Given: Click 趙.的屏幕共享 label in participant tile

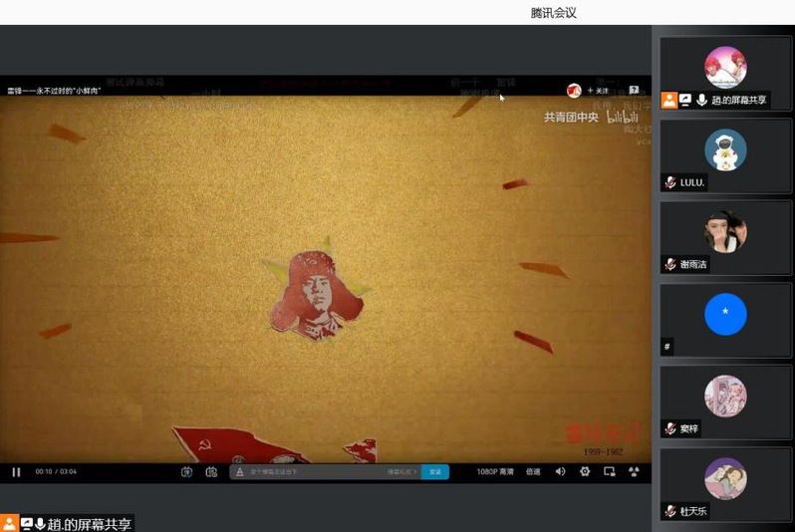Looking at the screenshot, I should (x=739, y=100).
